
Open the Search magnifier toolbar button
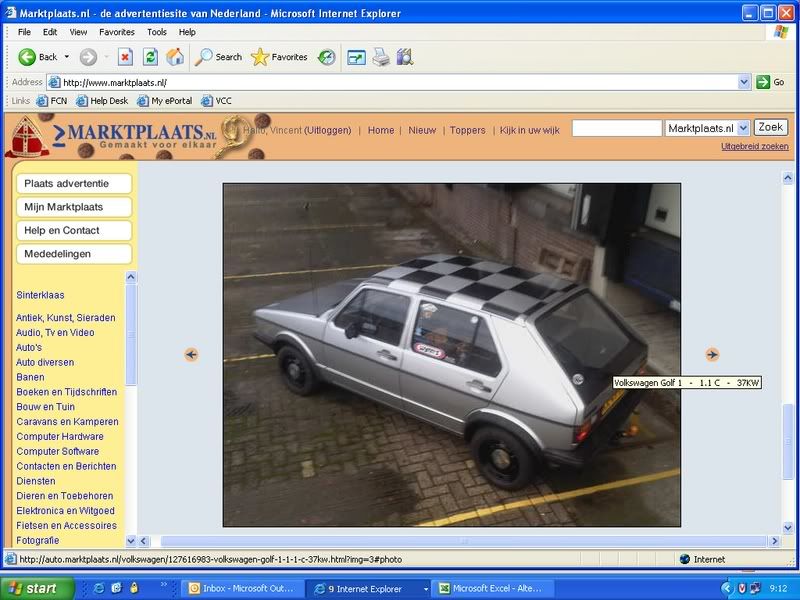pos(218,57)
